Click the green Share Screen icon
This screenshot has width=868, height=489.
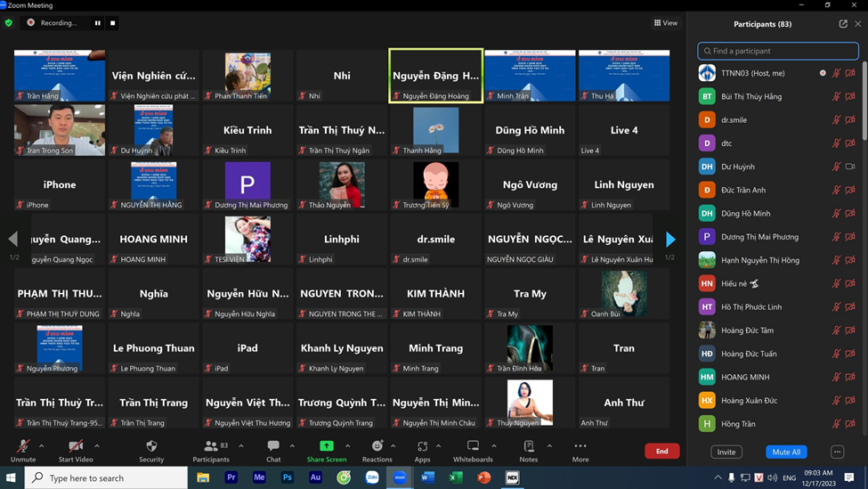[327, 446]
